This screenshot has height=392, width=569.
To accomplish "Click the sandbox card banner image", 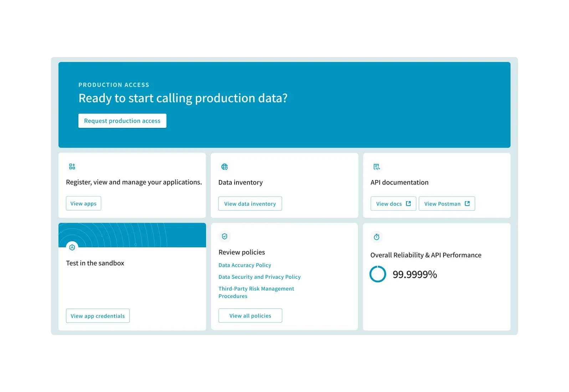I will (132, 235).
